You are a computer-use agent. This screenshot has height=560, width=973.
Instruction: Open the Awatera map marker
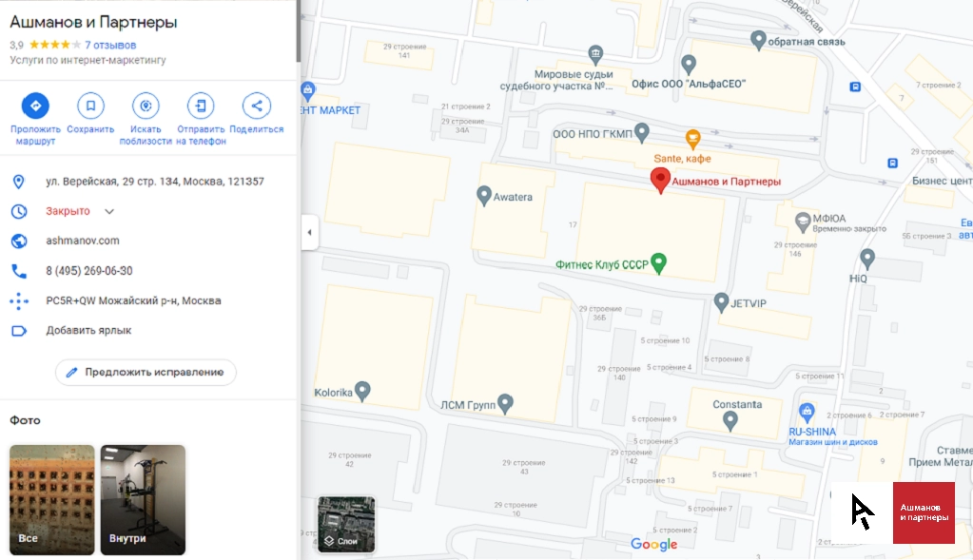point(483,196)
